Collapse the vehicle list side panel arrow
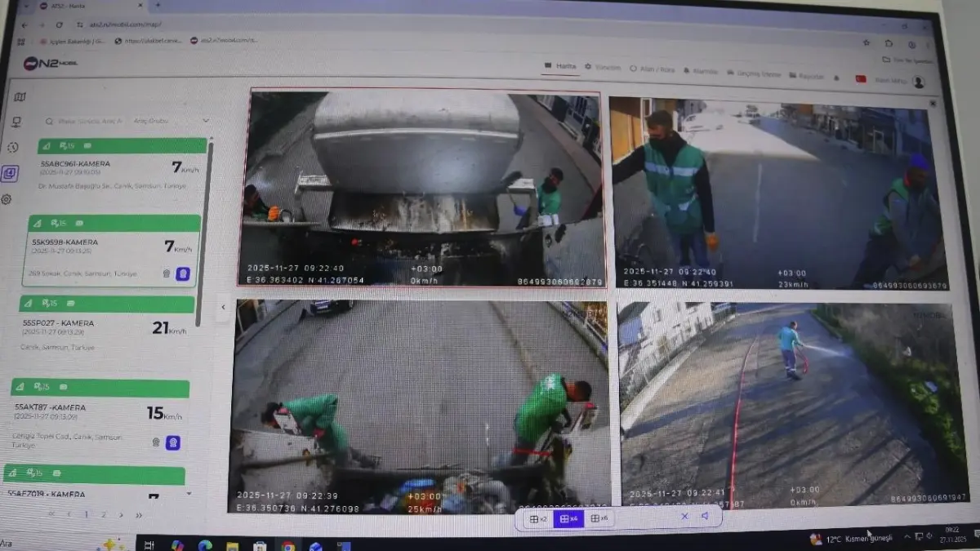 click(223, 307)
